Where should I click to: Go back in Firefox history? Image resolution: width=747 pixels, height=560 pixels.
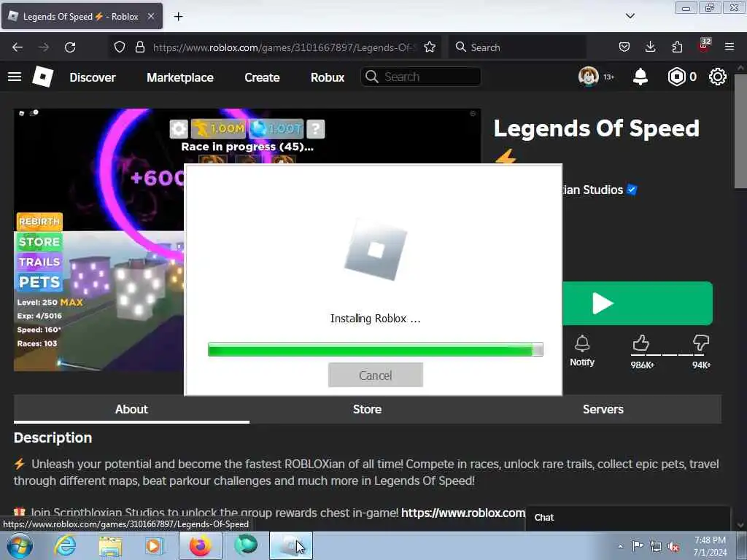point(18,47)
